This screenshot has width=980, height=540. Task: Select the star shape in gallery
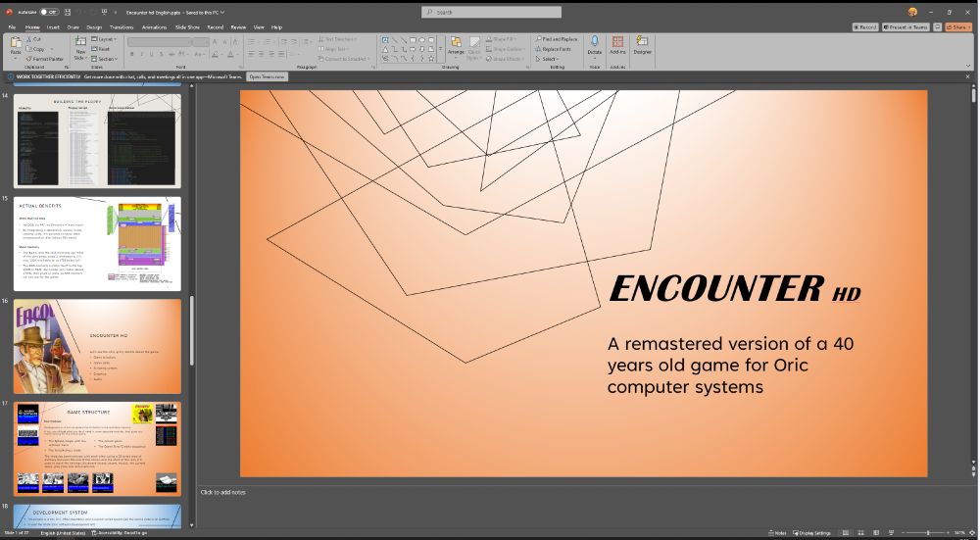tap(431, 59)
